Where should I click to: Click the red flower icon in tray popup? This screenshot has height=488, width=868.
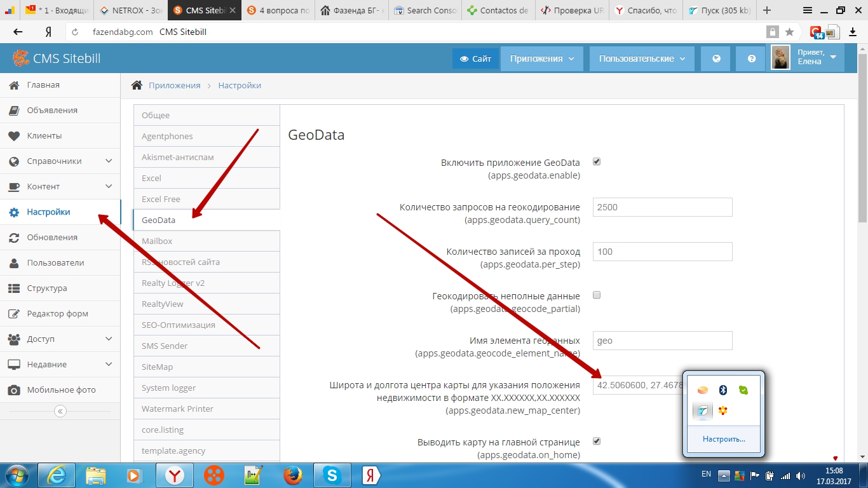pos(722,411)
